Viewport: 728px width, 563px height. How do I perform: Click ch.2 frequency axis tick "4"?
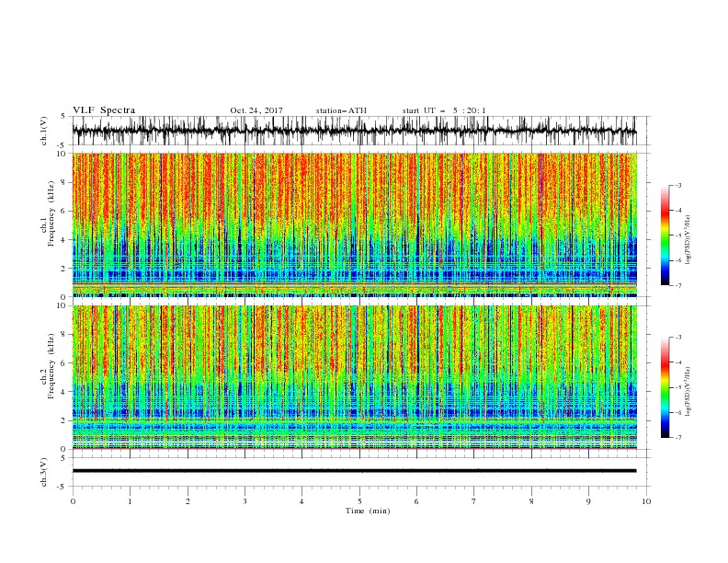coord(64,392)
